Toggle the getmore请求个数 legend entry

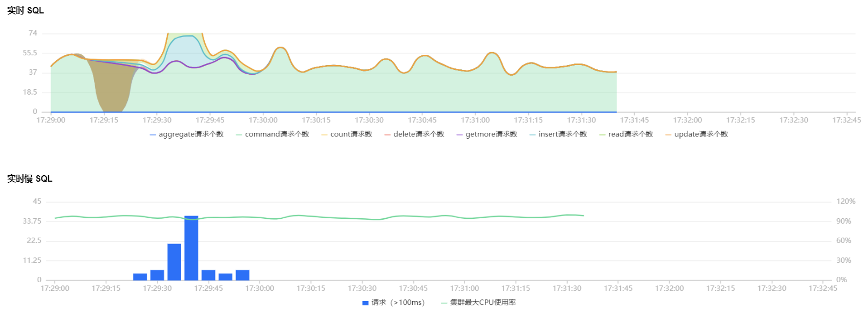(x=487, y=134)
